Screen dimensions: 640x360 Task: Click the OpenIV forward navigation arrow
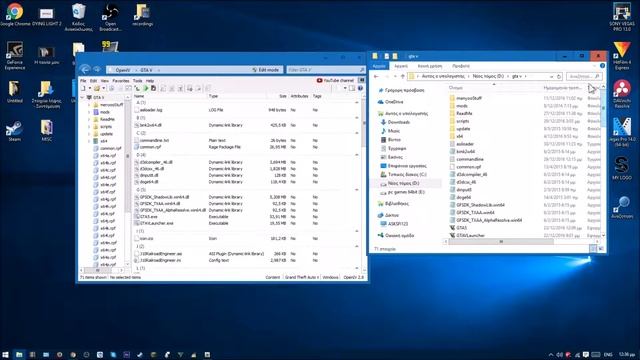[x=97, y=69]
